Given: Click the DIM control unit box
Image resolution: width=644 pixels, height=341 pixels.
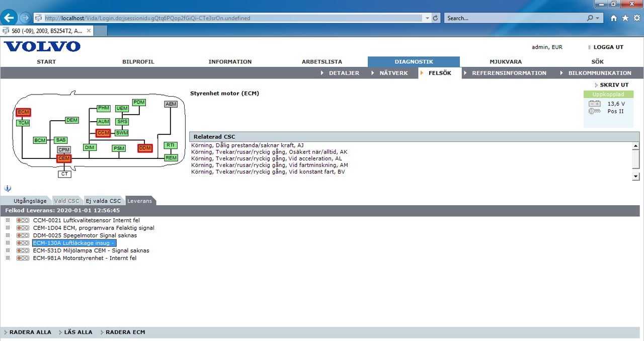Looking at the screenshot, I should point(90,147).
